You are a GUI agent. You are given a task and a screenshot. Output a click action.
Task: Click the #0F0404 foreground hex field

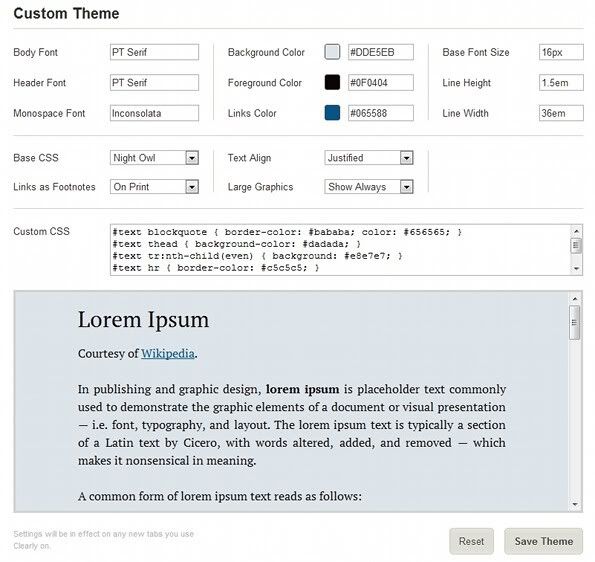click(x=381, y=83)
